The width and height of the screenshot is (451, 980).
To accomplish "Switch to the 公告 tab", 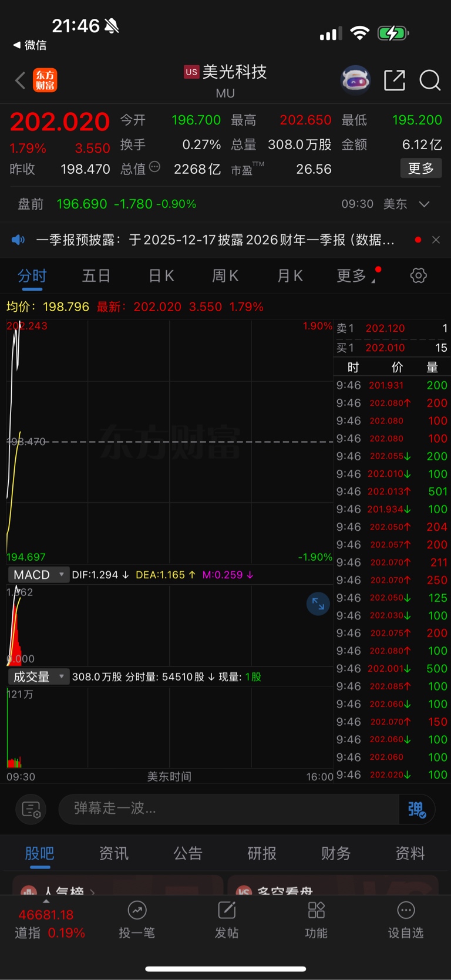I will pos(188,853).
